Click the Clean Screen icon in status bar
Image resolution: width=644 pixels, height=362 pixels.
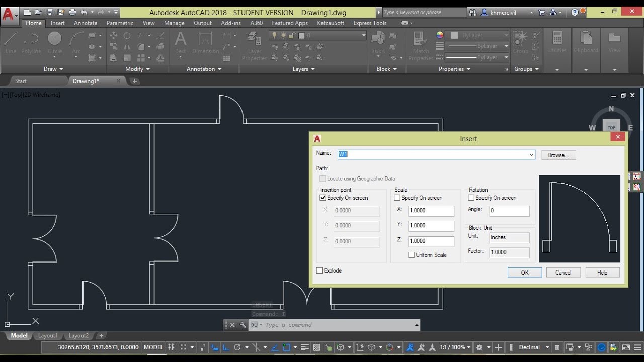[626, 347]
